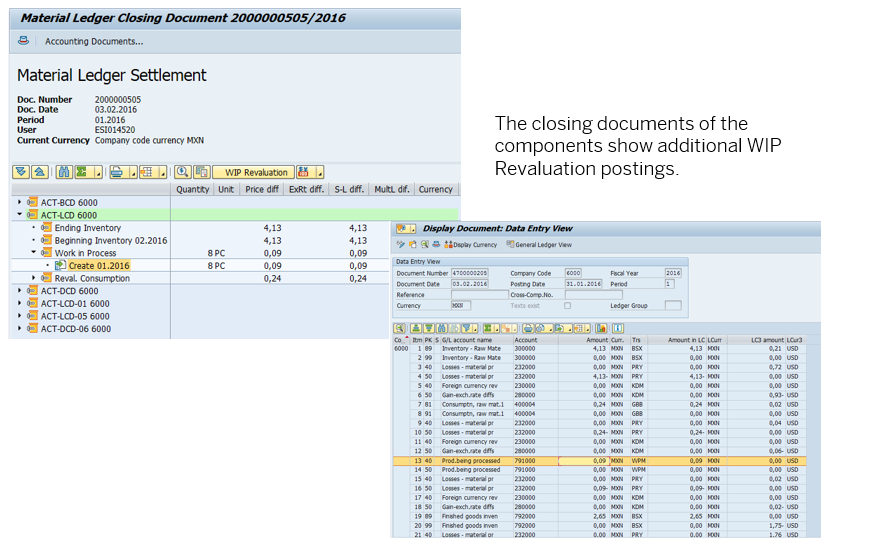This screenshot has height=549, width=885.
Task: Switch to General Ledger View
Action: (x=539, y=244)
